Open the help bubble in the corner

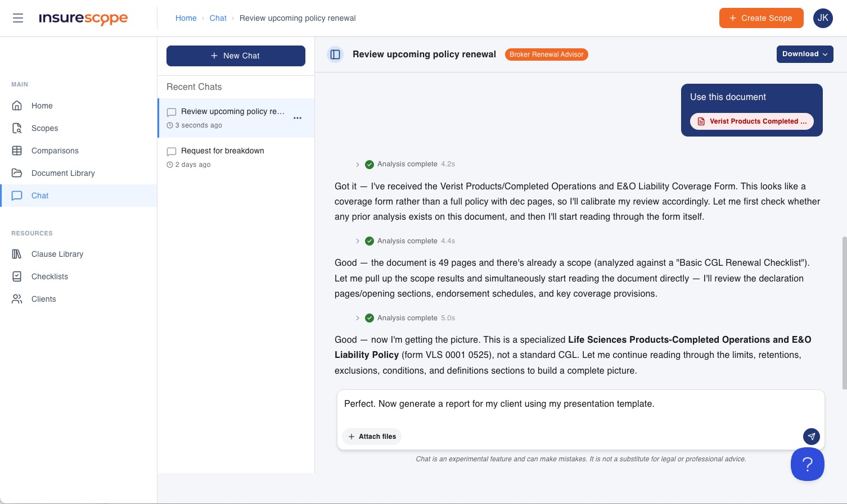(808, 464)
